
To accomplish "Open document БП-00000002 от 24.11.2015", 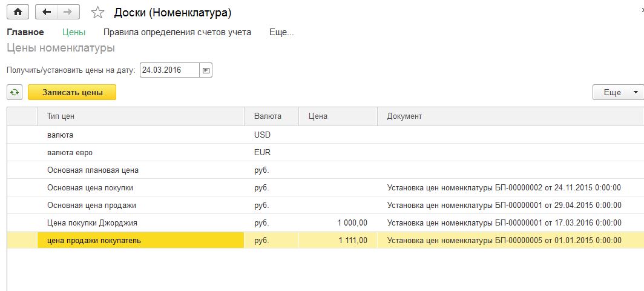I will click(504, 187).
